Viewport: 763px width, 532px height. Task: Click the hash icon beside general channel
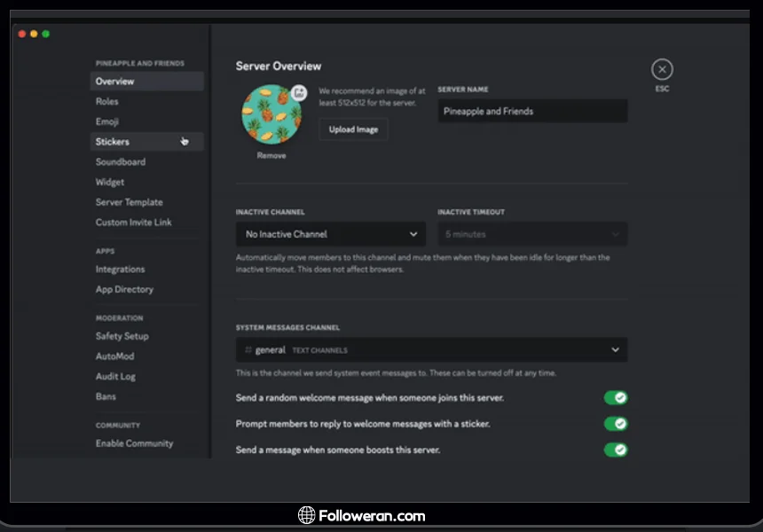click(x=248, y=350)
